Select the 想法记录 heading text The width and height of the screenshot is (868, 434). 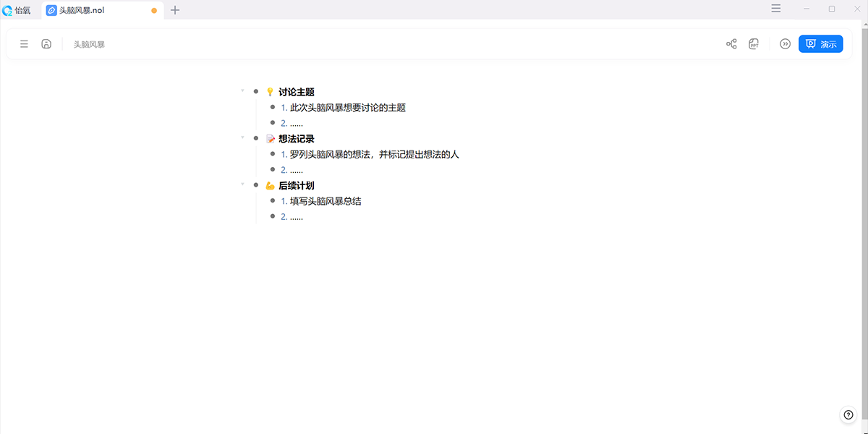coord(297,139)
